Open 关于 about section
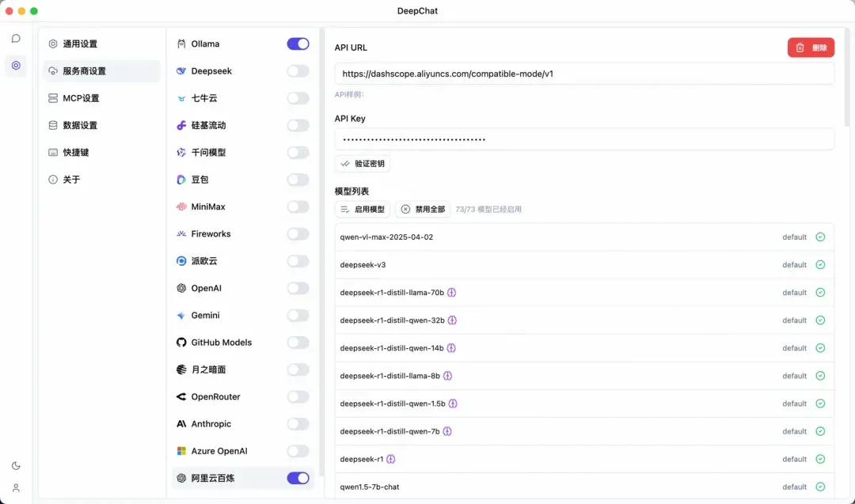Viewport: 855px width, 504px height. tap(101, 180)
